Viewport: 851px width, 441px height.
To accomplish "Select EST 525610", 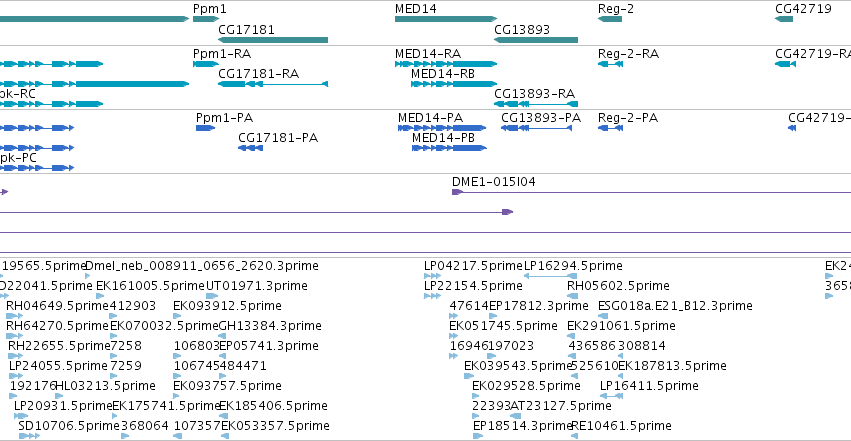I will (x=596, y=366).
